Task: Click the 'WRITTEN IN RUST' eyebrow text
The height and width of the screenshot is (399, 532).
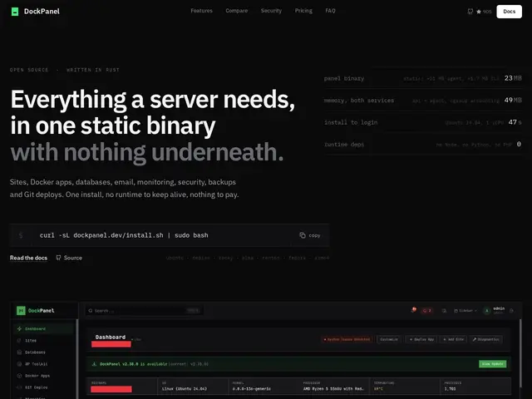Action: [93, 70]
